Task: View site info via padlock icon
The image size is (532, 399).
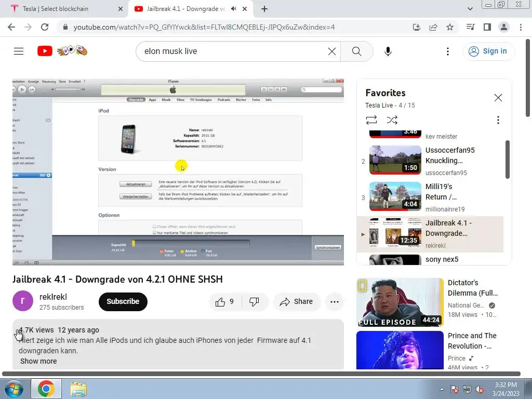Action: [x=65, y=27]
